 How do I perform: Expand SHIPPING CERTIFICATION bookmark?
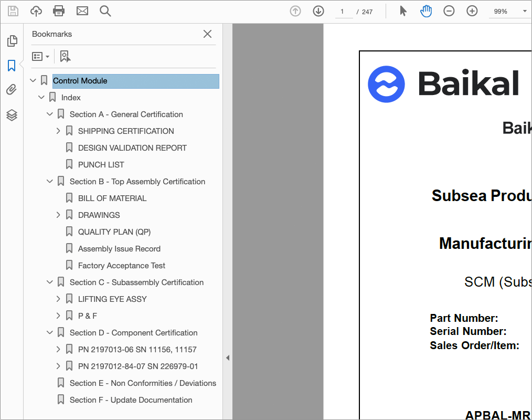point(58,131)
